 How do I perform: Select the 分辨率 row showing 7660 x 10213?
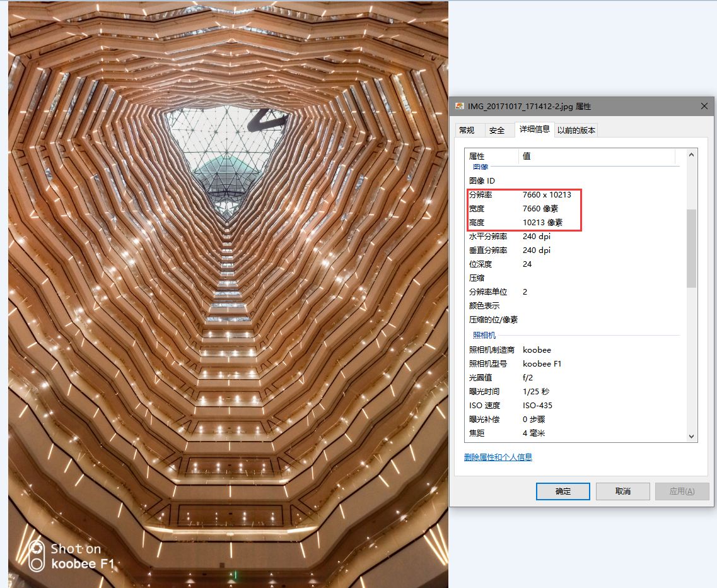[x=575, y=195]
